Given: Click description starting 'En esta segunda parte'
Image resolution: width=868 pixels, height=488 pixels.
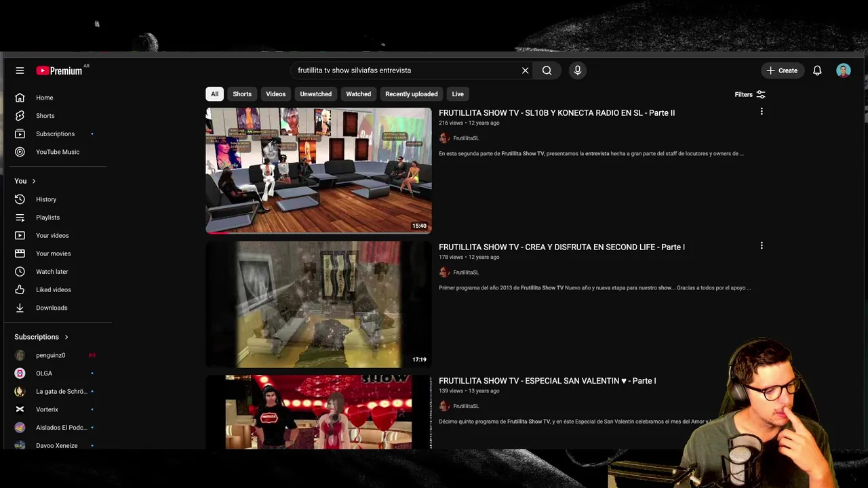Looking at the screenshot, I should coord(591,154).
